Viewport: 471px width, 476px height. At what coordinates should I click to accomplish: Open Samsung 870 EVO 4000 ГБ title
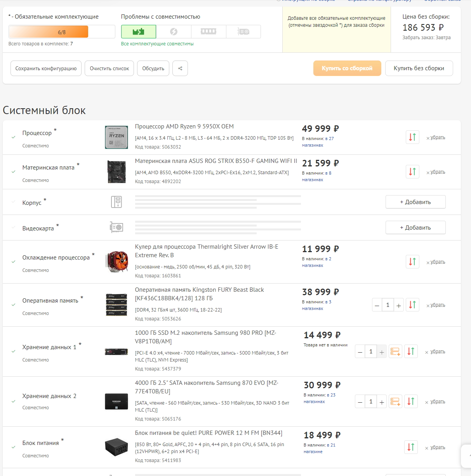coord(207,387)
